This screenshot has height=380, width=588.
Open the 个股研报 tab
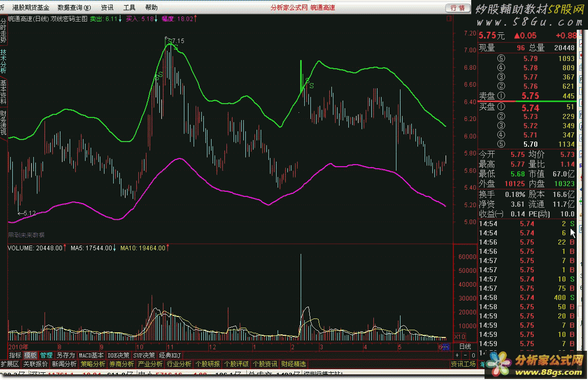point(207,364)
